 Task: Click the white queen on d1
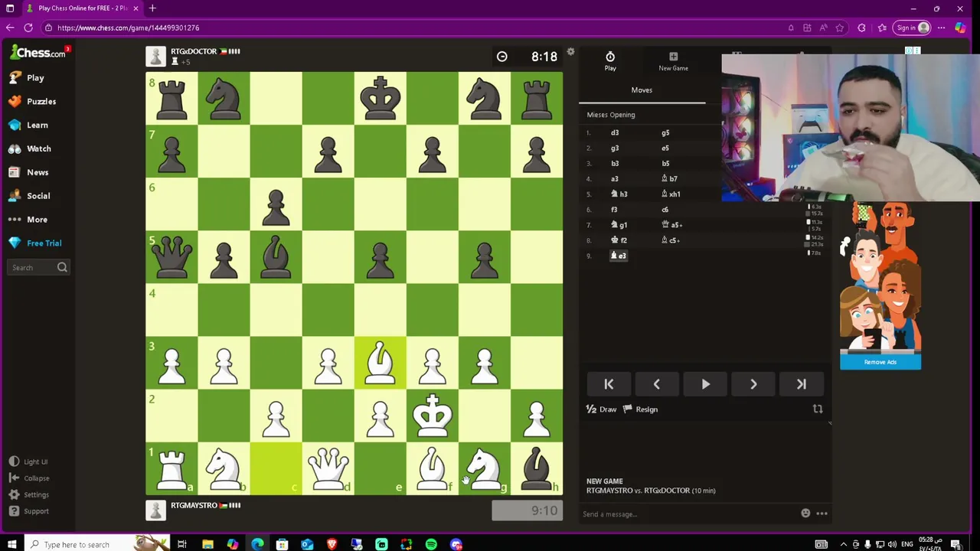pyautogui.click(x=328, y=468)
